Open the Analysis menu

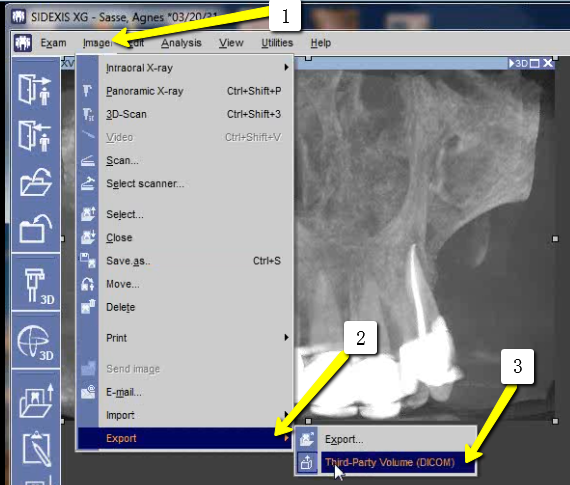click(x=181, y=43)
